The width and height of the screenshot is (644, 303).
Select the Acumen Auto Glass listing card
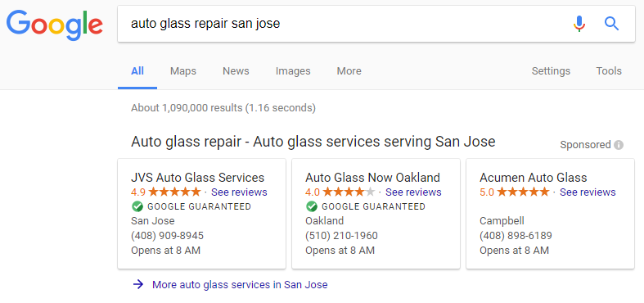550,214
